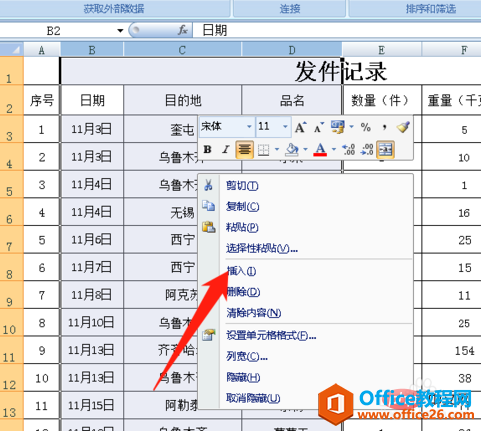The height and width of the screenshot is (432, 481).
Task: Select 隐藏(H) in context menu
Action: coord(243,377)
